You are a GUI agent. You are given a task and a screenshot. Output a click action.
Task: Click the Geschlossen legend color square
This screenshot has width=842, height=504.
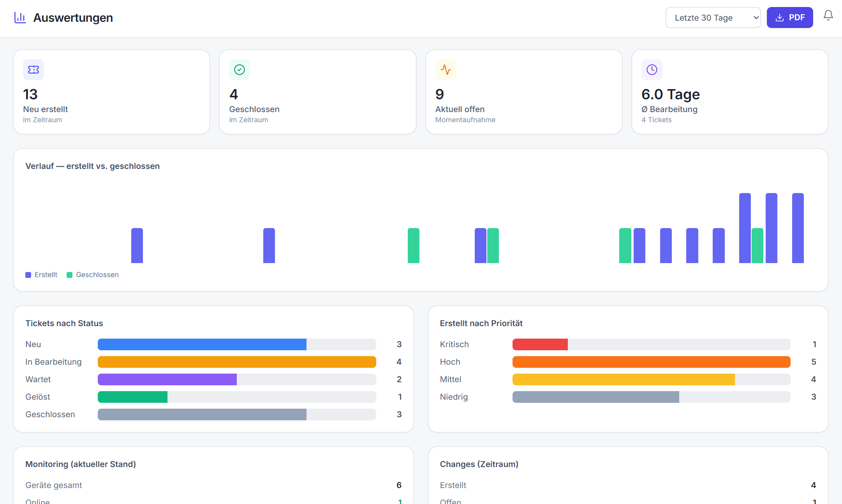pos(70,275)
